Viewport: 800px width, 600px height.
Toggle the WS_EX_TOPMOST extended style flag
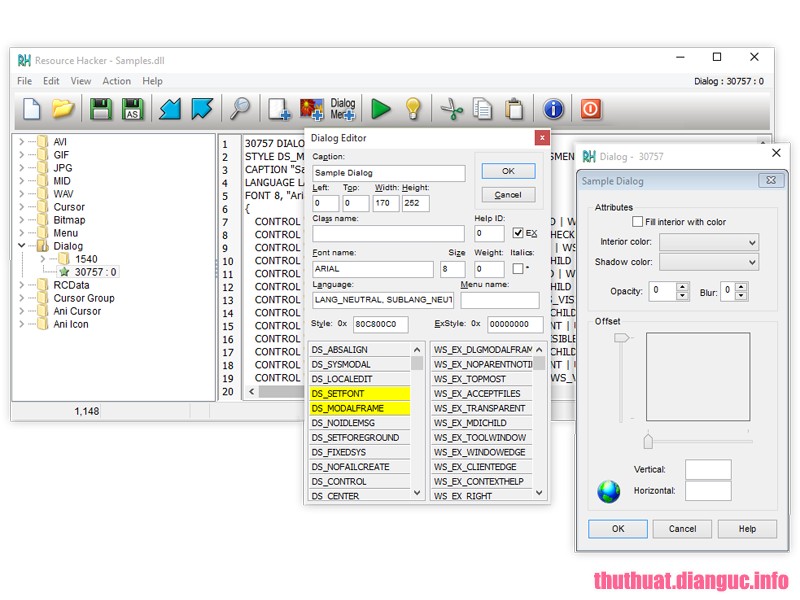pyautogui.click(x=482, y=379)
